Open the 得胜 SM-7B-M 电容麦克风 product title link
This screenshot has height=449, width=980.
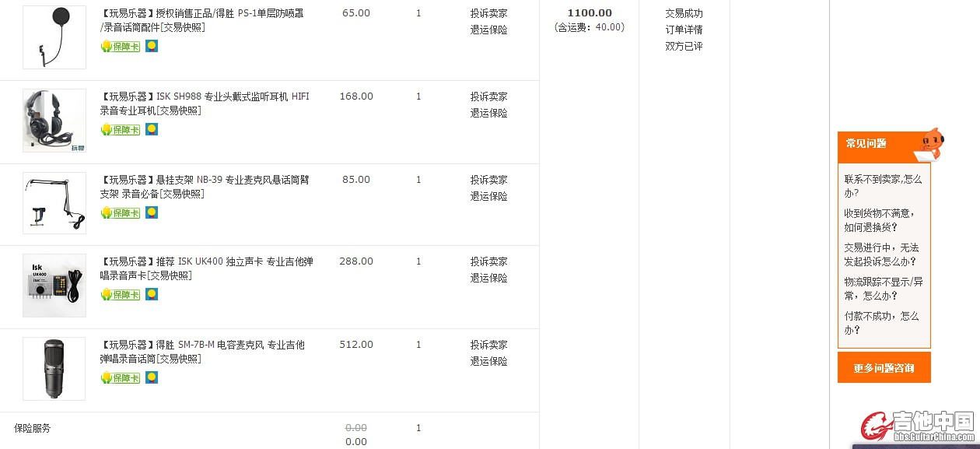pos(202,352)
